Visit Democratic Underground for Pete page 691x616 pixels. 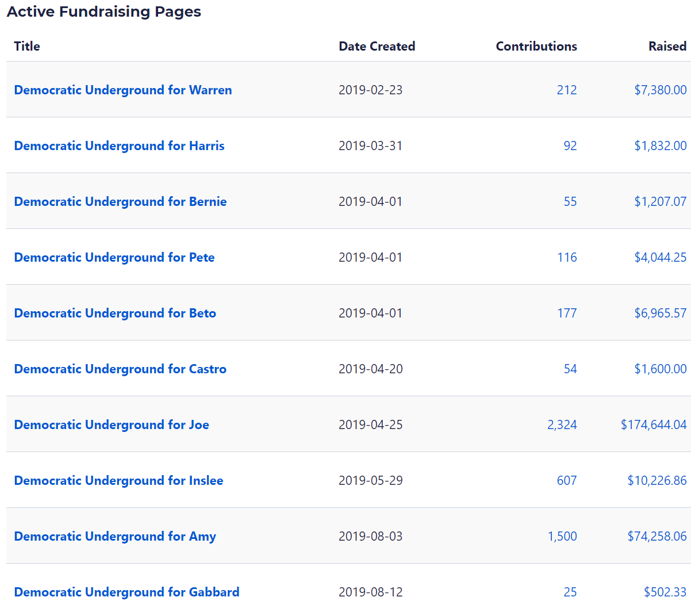click(x=114, y=257)
